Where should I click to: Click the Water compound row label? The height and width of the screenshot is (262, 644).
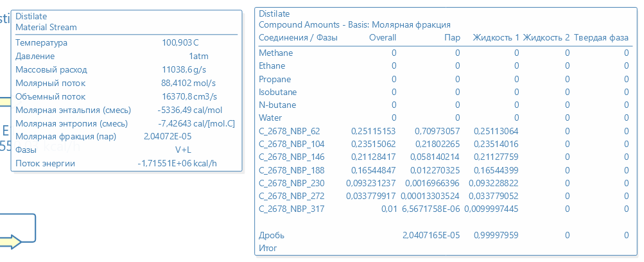(270, 118)
